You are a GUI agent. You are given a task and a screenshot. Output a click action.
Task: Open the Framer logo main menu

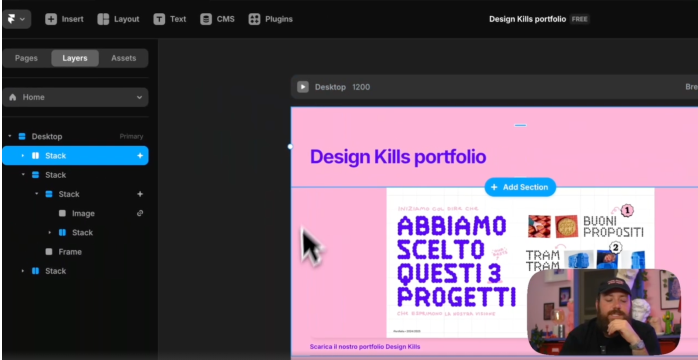pyautogui.click(x=16, y=19)
